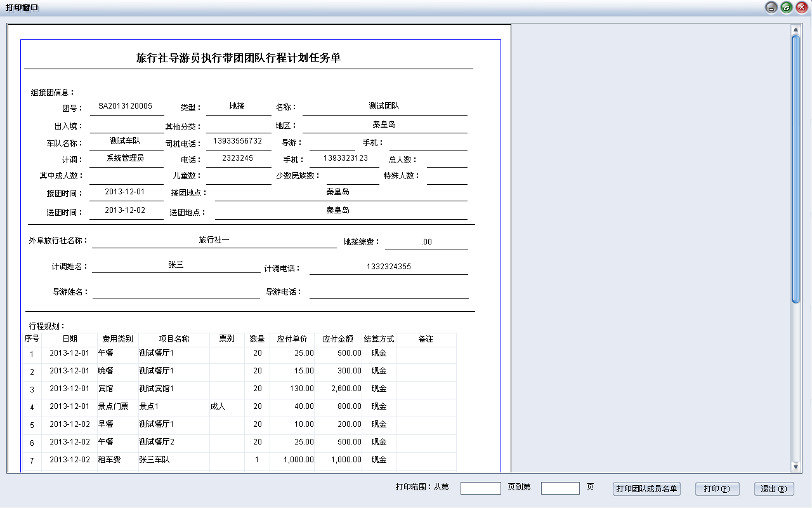Click the 外阜旅行社名称 label
Image resolution: width=812 pixels, height=508 pixels.
pos(58,241)
